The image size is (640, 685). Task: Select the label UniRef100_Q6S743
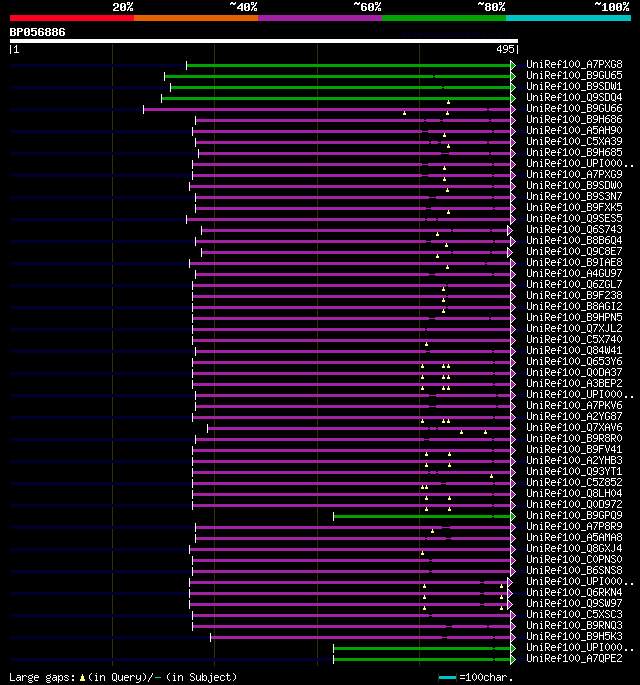pyautogui.click(x=574, y=229)
